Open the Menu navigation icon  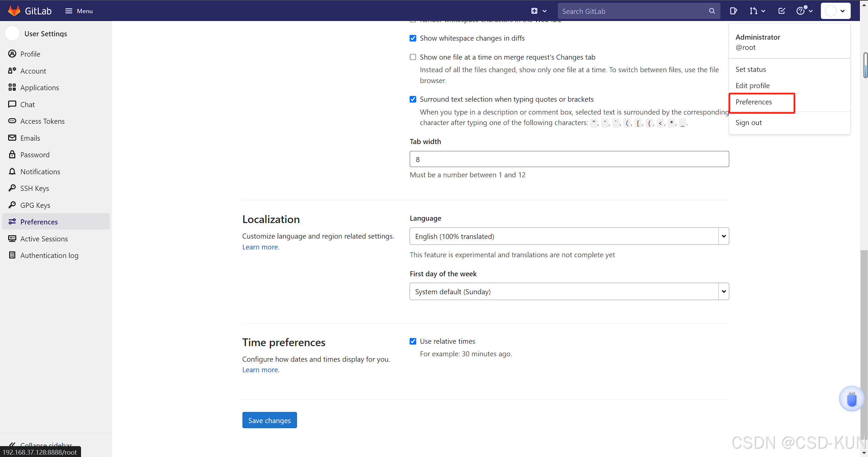[x=68, y=10]
